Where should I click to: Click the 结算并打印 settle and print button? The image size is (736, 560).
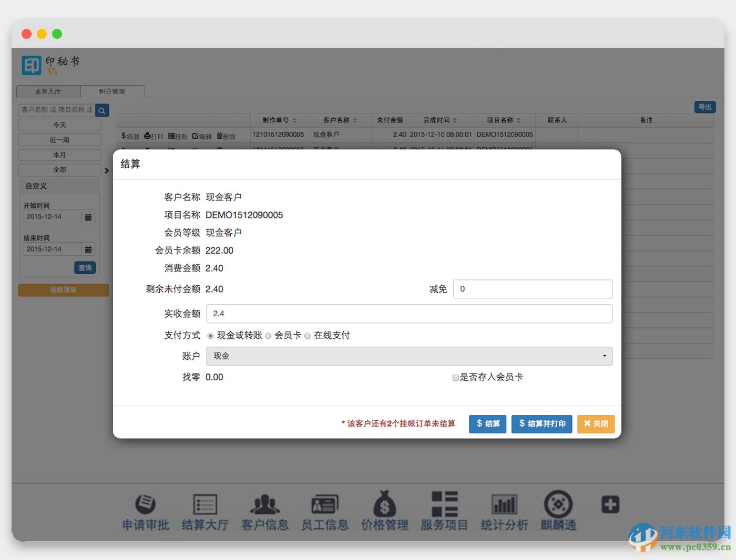pyautogui.click(x=541, y=424)
